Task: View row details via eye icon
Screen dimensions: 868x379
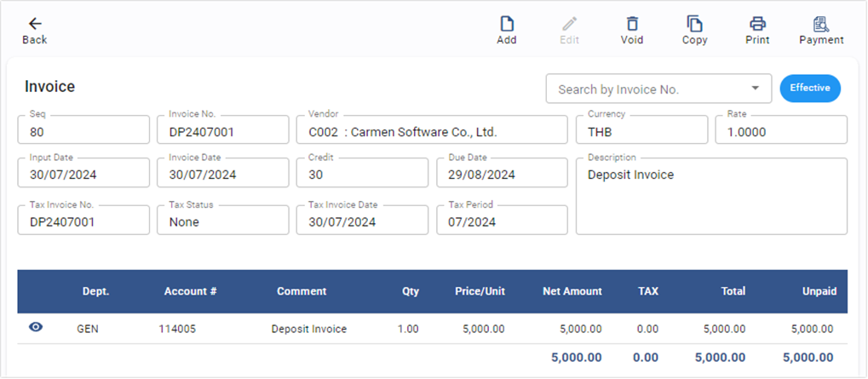Action: tap(36, 327)
